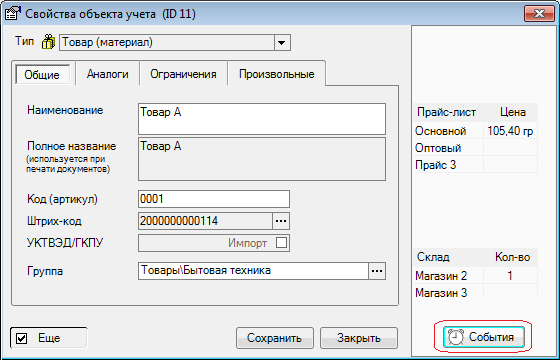This screenshot has height=360, width=560.
Task: Click the Закрыть button
Action: point(359,338)
